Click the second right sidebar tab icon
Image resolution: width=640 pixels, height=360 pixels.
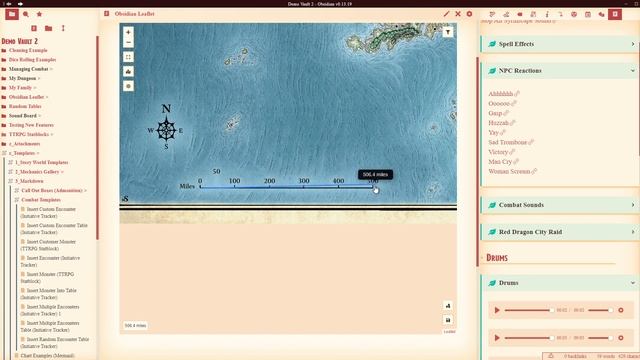tap(506, 14)
